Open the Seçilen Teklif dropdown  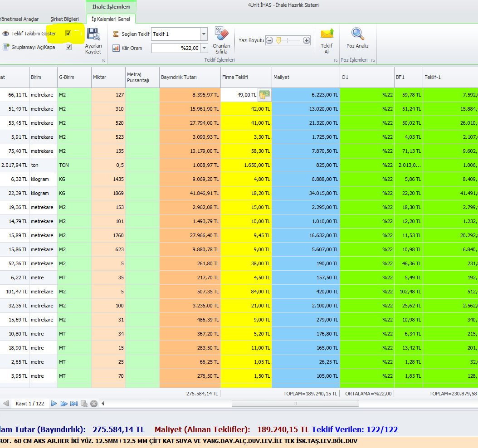(x=204, y=34)
